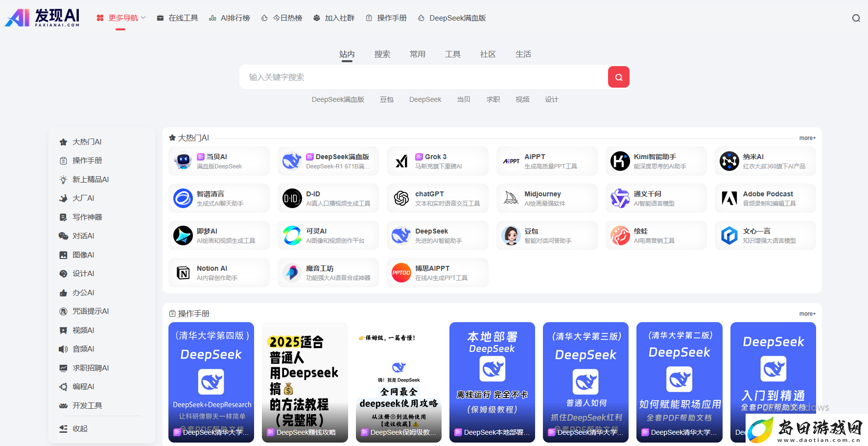868x446 pixels.
Task: Expand 大热门AI section via more+
Action: (807, 138)
